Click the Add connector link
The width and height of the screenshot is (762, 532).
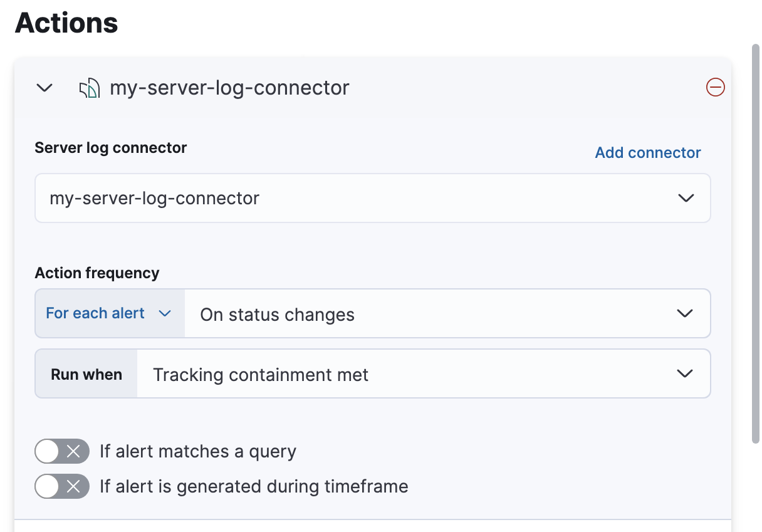pos(647,153)
